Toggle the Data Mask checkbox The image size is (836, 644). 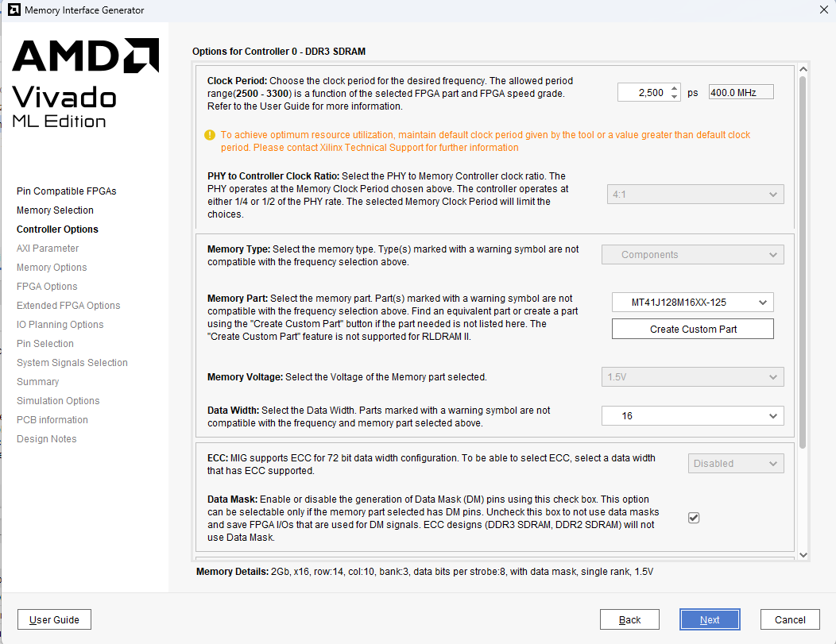tap(694, 518)
